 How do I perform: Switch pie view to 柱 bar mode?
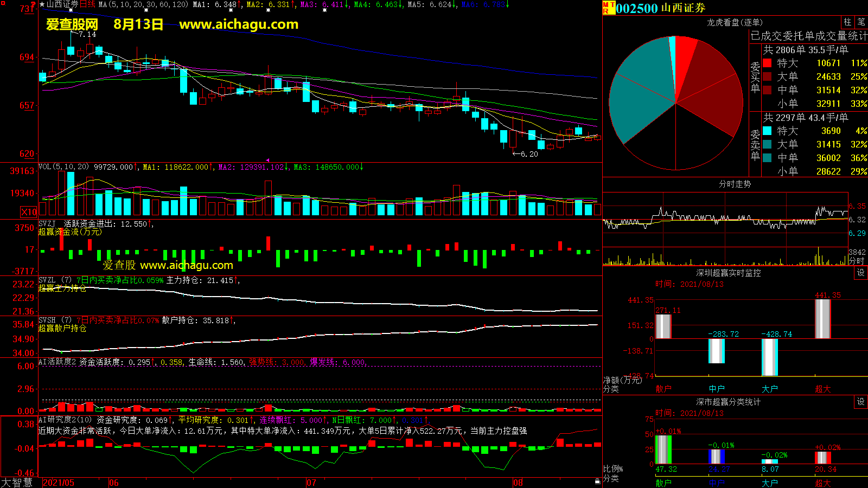coord(847,22)
